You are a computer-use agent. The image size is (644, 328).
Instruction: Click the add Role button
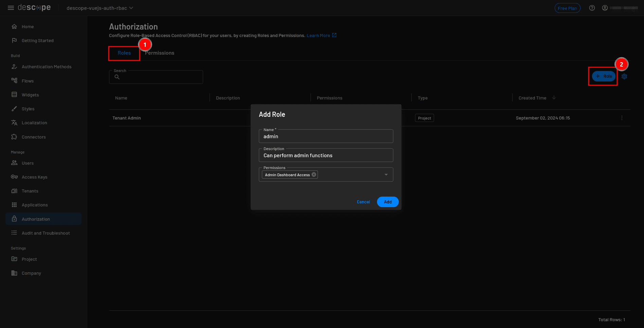point(604,76)
